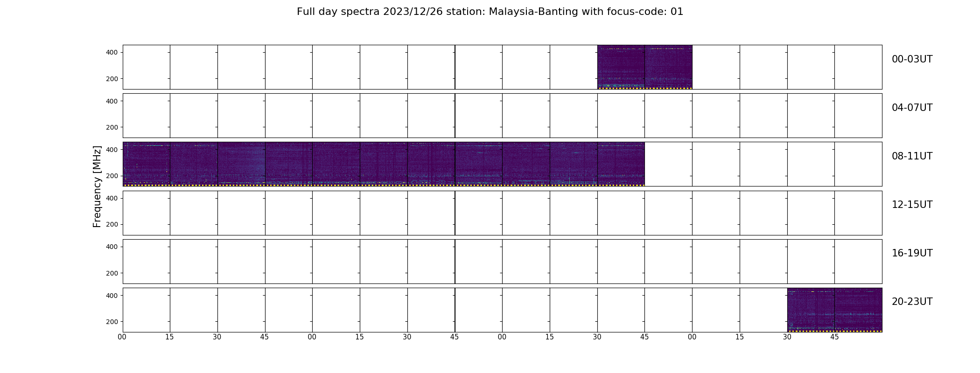Click the 400 tick in the 20-23UT row

pyautogui.click(x=112, y=296)
